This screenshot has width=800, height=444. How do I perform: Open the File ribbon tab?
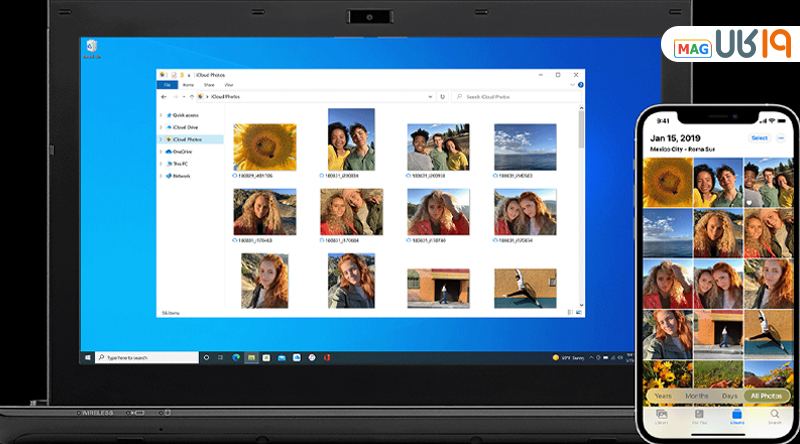point(166,85)
